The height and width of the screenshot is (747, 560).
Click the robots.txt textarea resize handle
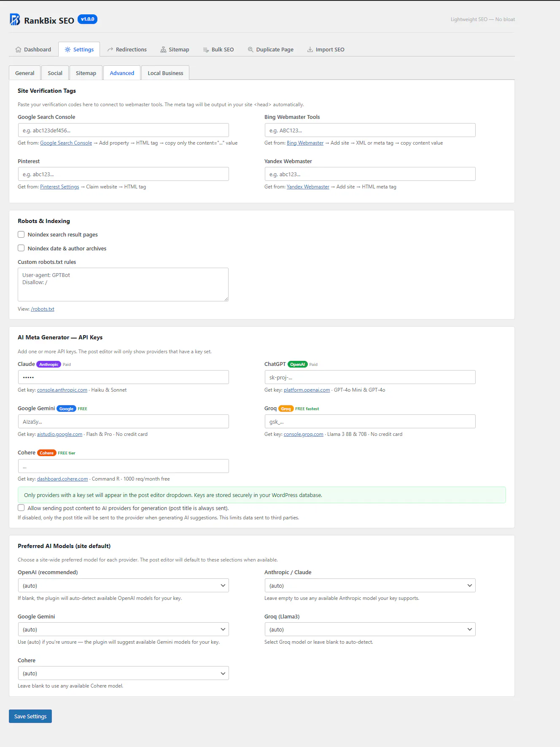226,299
